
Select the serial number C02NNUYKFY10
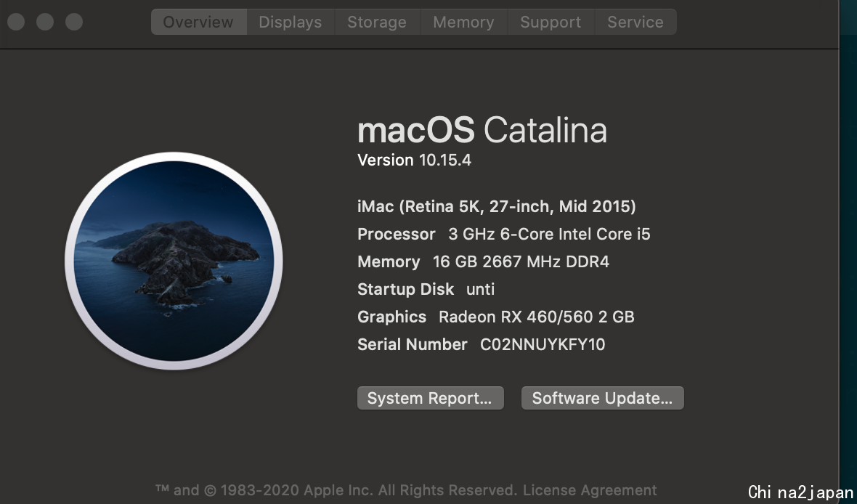point(543,344)
